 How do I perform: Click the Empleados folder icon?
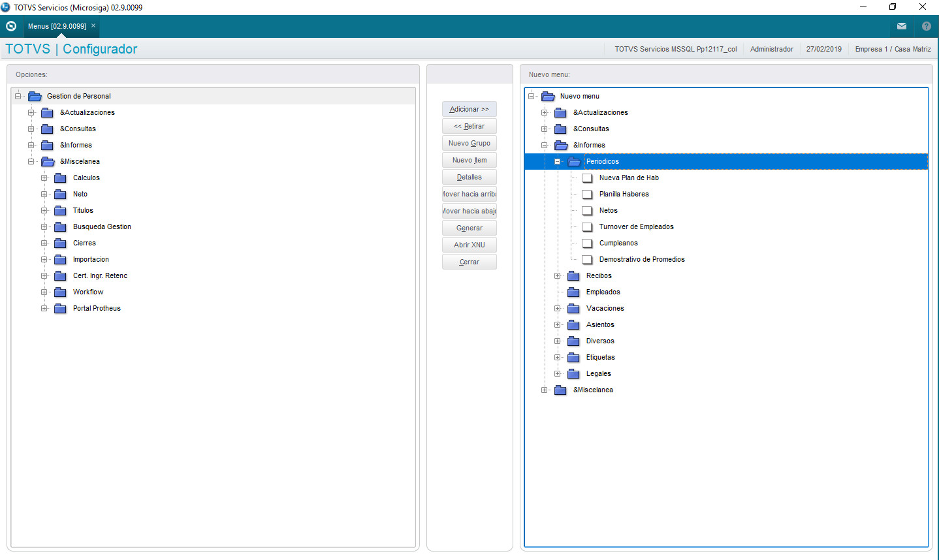click(x=573, y=292)
